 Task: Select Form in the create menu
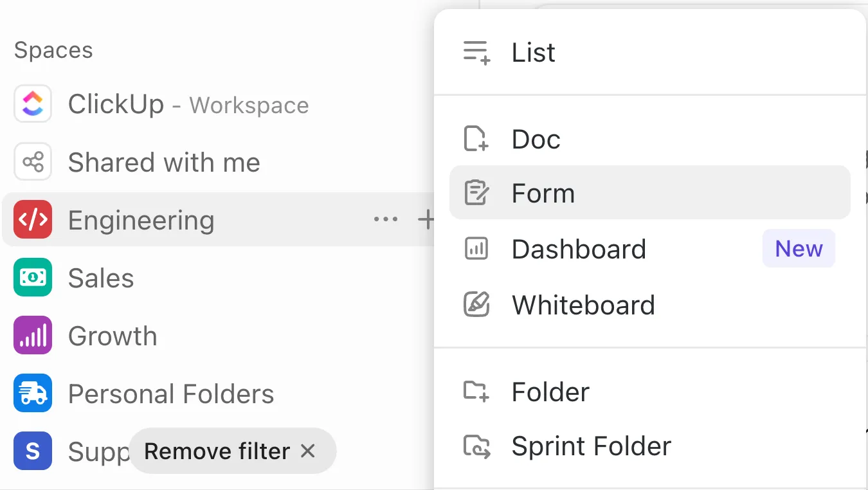tap(650, 193)
